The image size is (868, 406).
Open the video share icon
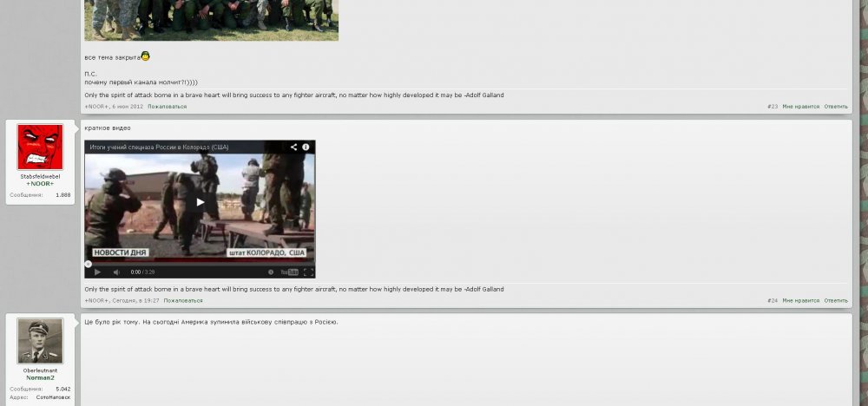(x=293, y=147)
